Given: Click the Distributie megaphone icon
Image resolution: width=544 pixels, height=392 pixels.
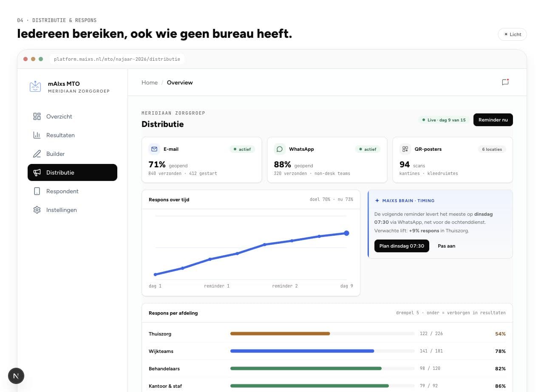Looking at the screenshot, I should click(37, 172).
